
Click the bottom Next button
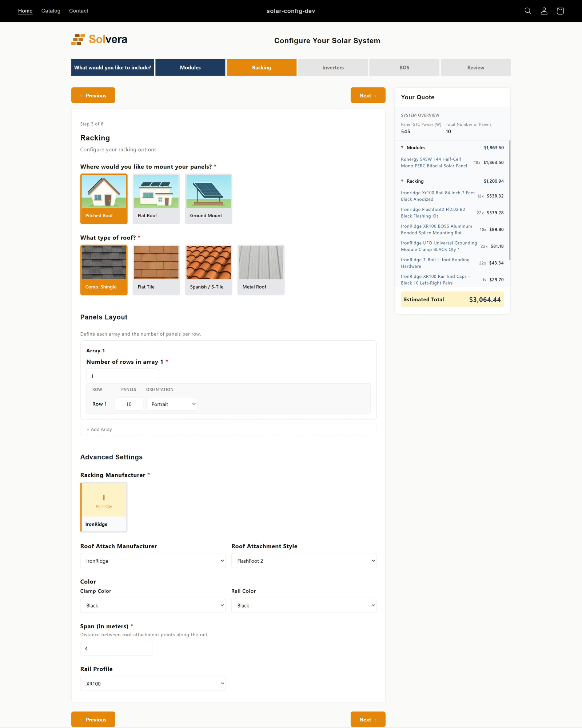(368, 720)
